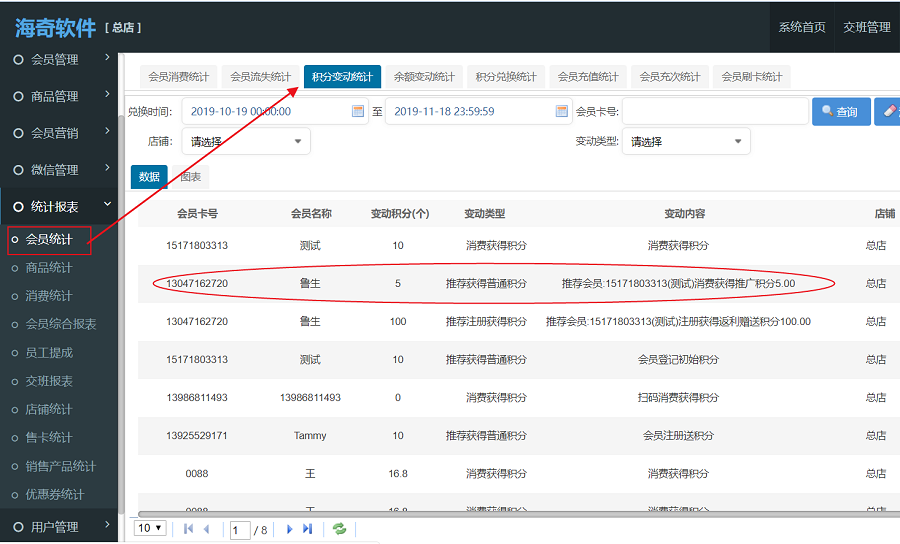Viewport: 900px width, 544px height.
Task: Click the green refresh table icon
Action: click(x=340, y=528)
